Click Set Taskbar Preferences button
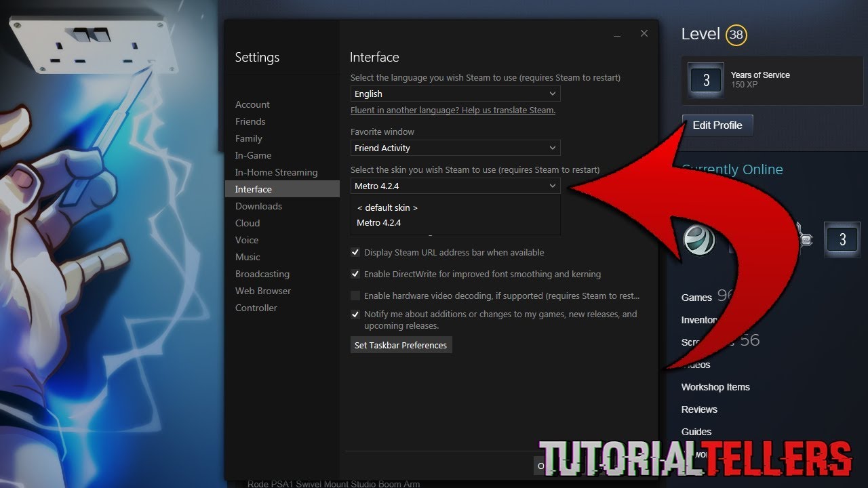 click(401, 345)
